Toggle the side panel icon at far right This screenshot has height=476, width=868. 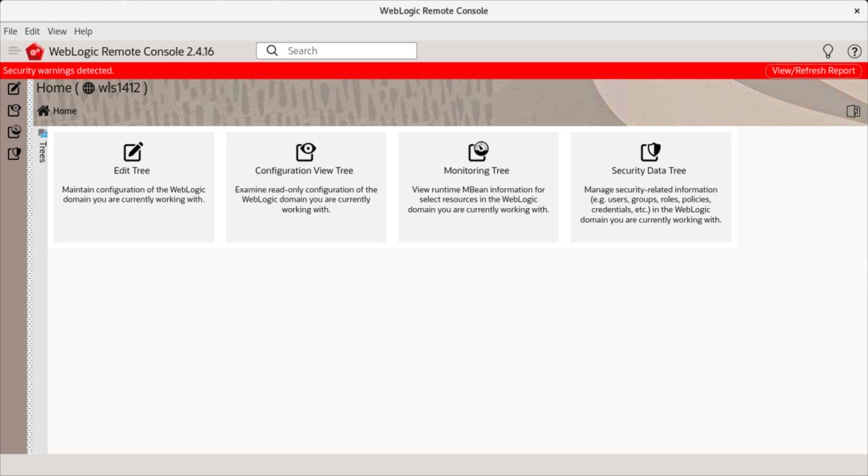click(x=852, y=111)
